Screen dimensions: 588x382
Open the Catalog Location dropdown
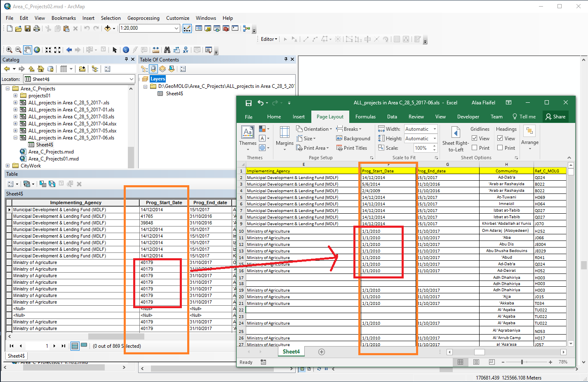point(132,79)
